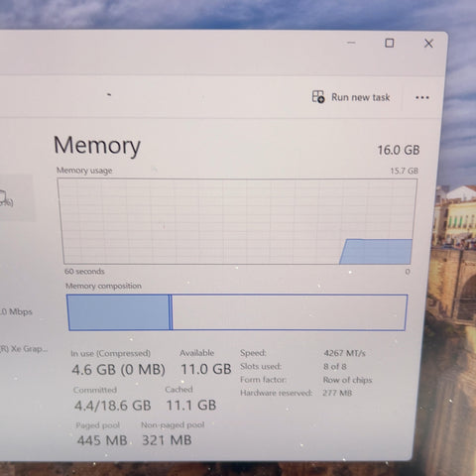Open the three-dots more options menu
This screenshot has width=476, height=476.
coord(422,97)
